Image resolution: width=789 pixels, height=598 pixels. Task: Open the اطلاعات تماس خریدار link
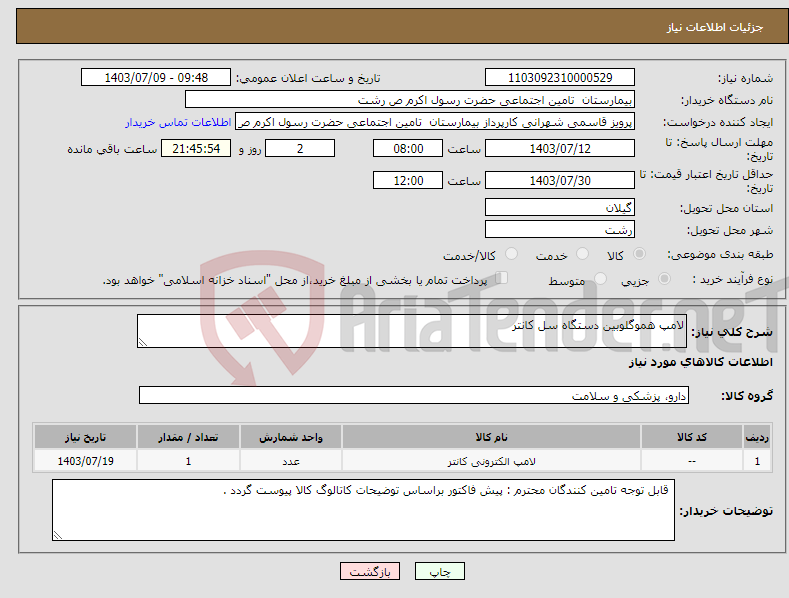tap(178, 122)
